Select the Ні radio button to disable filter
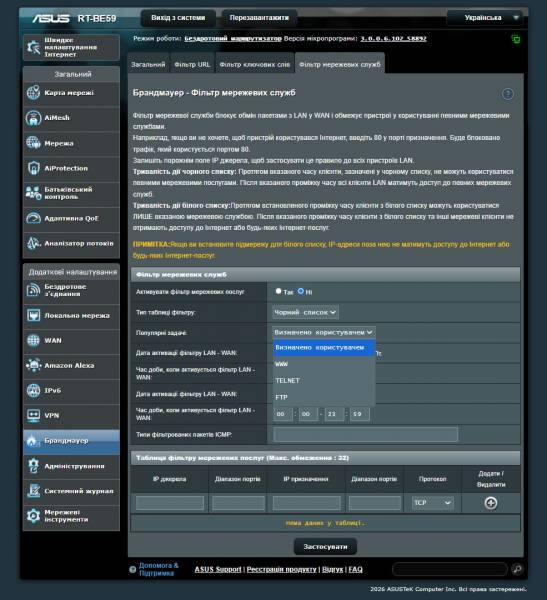This screenshot has height=600, width=547. pyautogui.click(x=301, y=291)
